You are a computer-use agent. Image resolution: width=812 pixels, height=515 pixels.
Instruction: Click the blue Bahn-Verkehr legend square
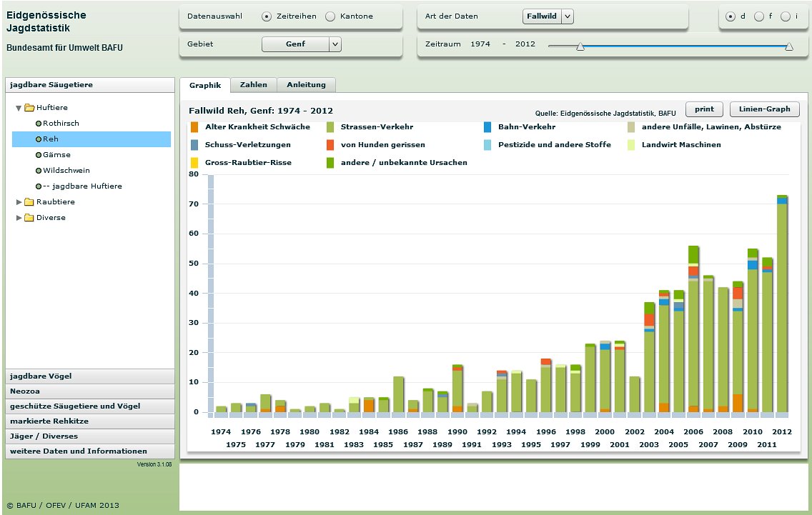(487, 127)
